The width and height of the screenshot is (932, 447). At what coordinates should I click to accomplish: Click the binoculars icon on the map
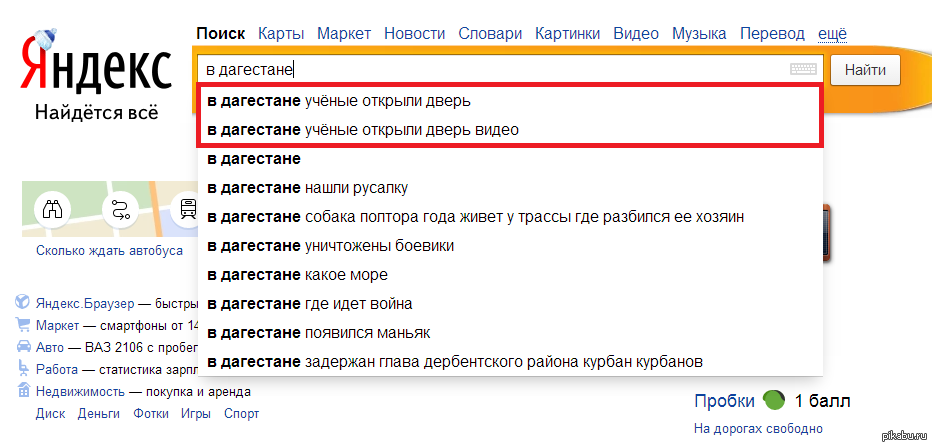(x=53, y=209)
